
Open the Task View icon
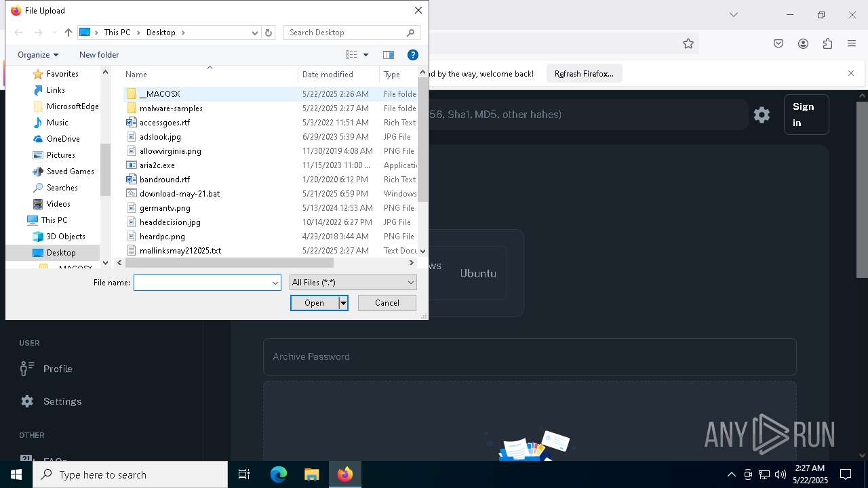coord(244,474)
